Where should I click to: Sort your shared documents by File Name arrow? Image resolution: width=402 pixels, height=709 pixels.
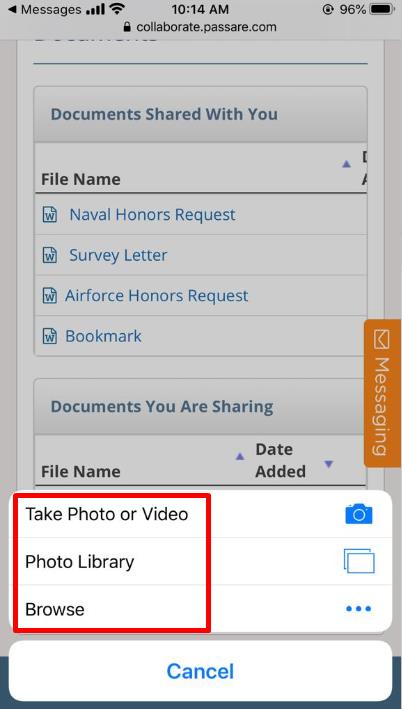tap(240, 457)
